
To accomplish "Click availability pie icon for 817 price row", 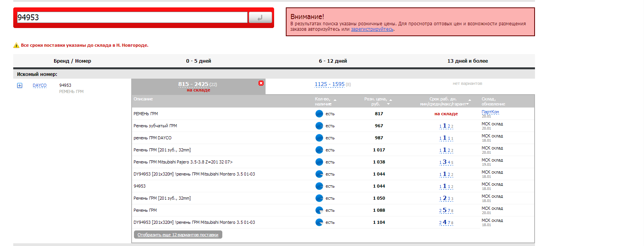I will coord(319,114).
